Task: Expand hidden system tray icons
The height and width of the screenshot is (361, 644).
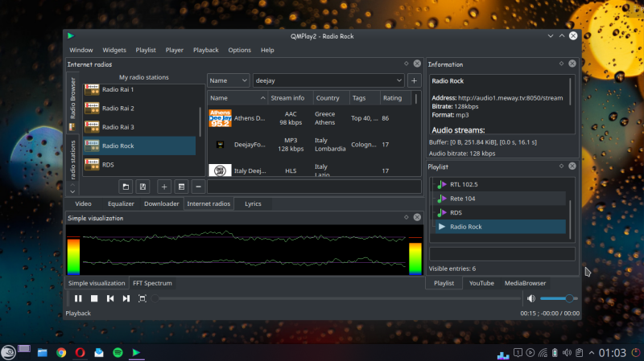Action: click(x=592, y=353)
